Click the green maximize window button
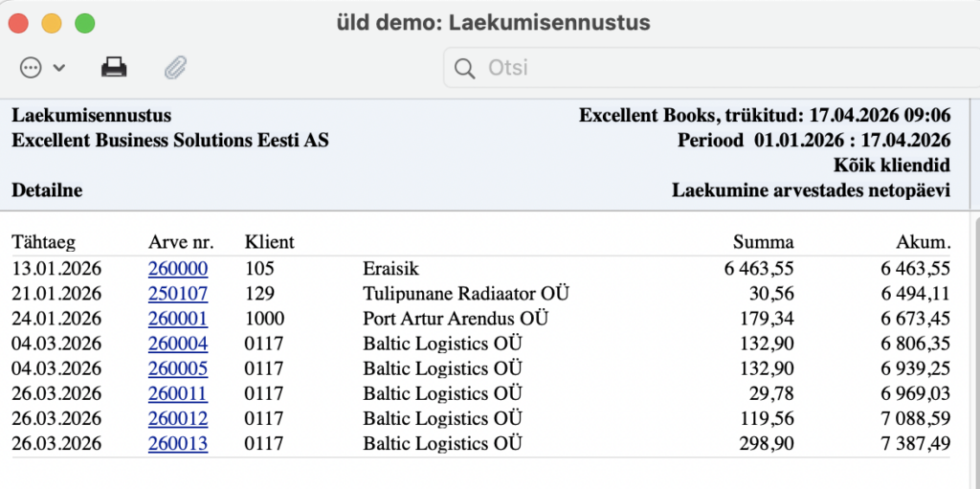The height and width of the screenshot is (489, 980). (85, 23)
